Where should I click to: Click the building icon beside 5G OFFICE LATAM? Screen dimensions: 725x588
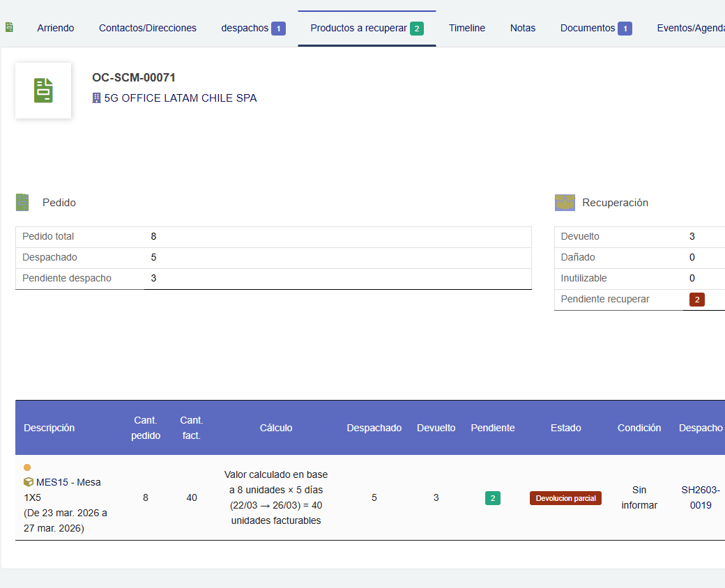[97, 98]
